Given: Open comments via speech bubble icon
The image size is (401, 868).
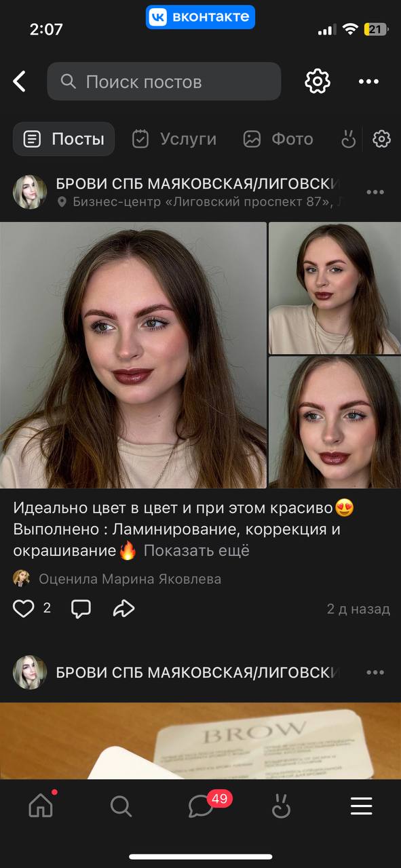Looking at the screenshot, I should 81,608.
